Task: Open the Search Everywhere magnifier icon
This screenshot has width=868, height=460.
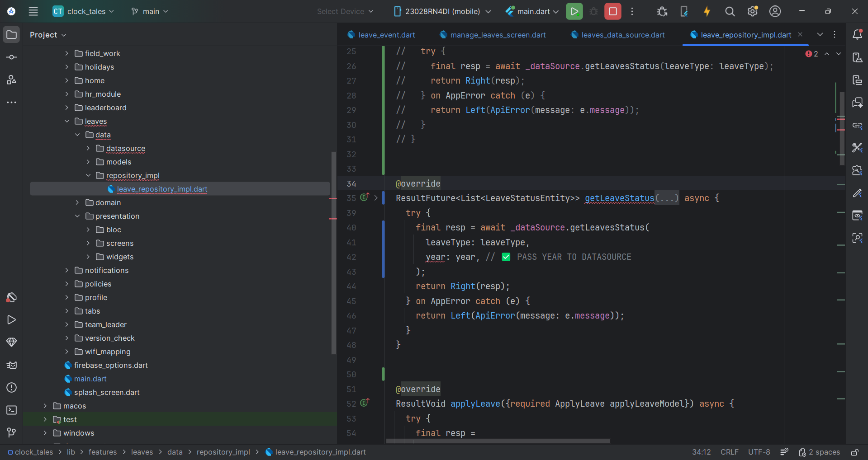Action: [730, 11]
